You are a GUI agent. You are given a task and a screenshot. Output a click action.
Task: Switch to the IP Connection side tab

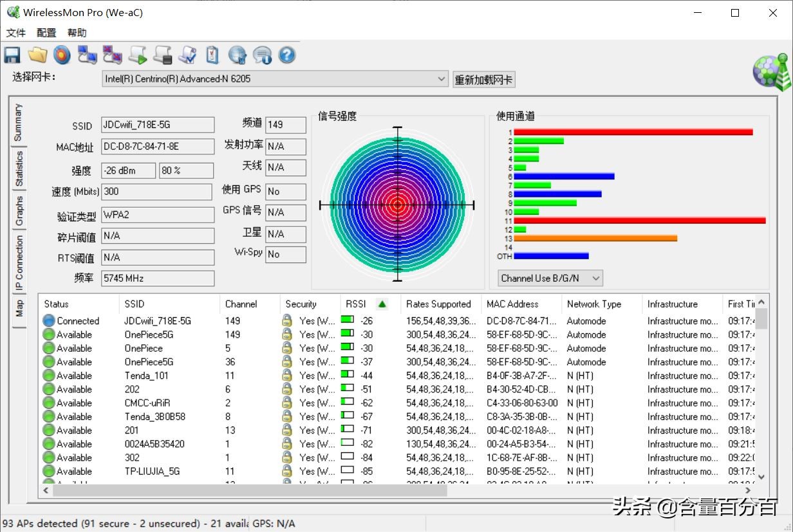point(19,264)
